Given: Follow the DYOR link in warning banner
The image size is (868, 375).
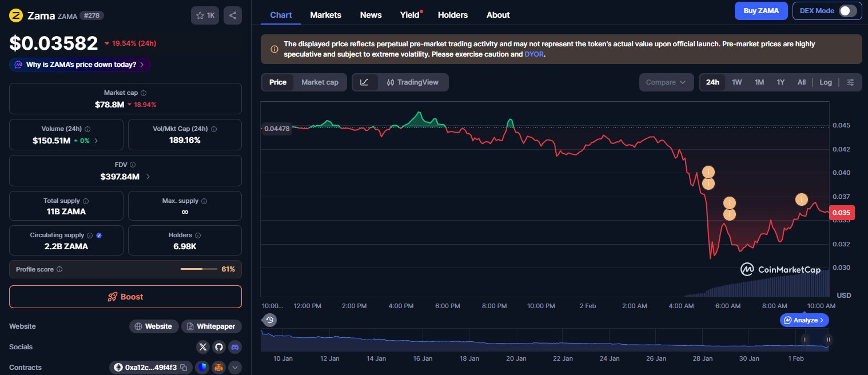Looking at the screenshot, I should [x=534, y=54].
